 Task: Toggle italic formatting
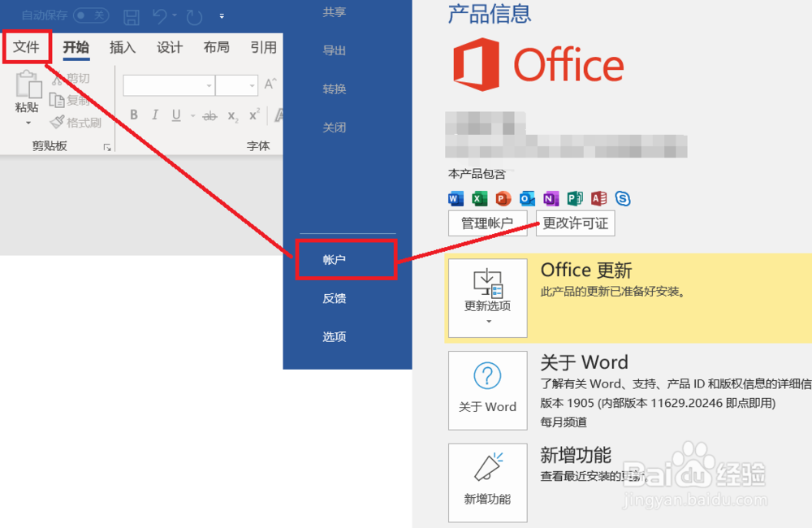pos(155,115)
